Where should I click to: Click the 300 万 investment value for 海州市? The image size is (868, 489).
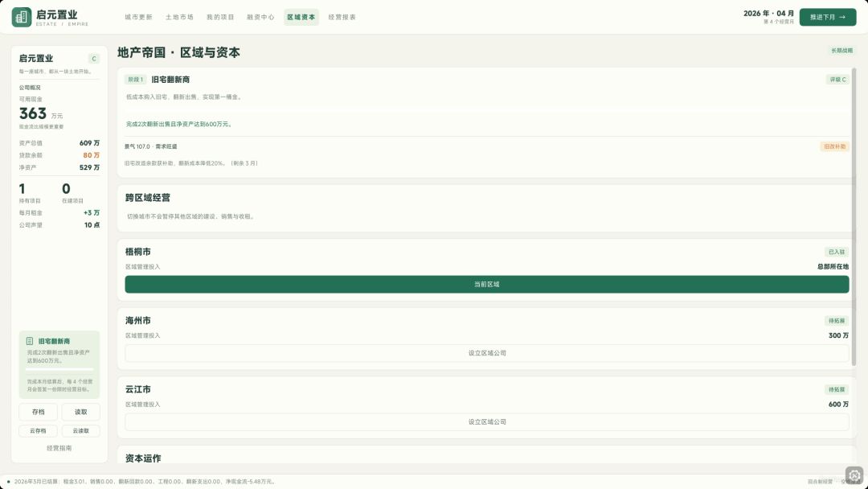pos(838,335)
